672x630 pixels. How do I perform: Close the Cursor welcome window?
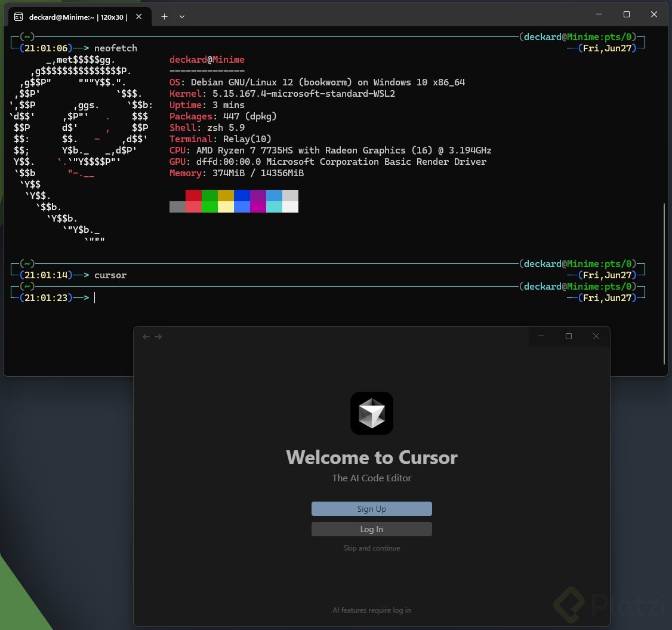(596, 336)
